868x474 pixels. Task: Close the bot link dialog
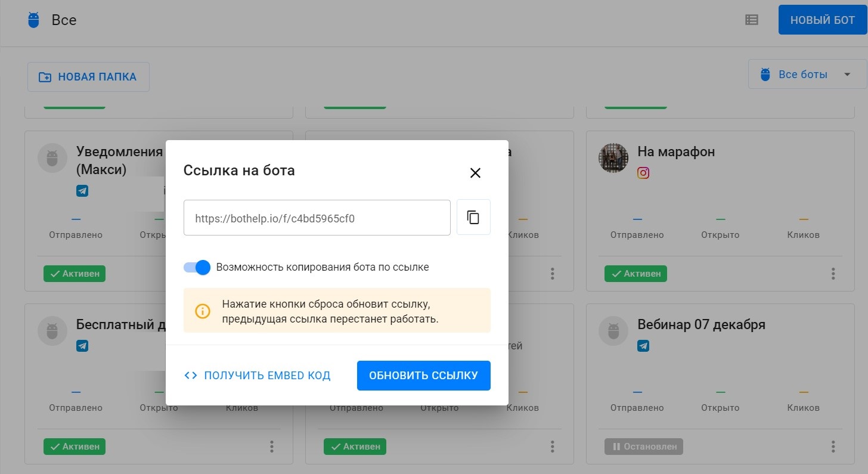(475, 173)
